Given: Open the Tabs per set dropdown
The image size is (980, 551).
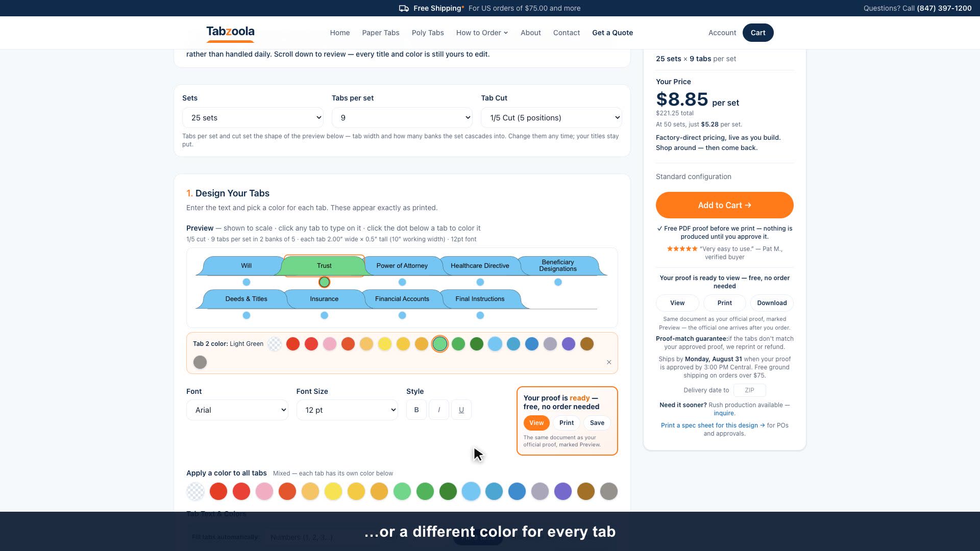Looking at the screenshot, I should (x=402, y=118).
